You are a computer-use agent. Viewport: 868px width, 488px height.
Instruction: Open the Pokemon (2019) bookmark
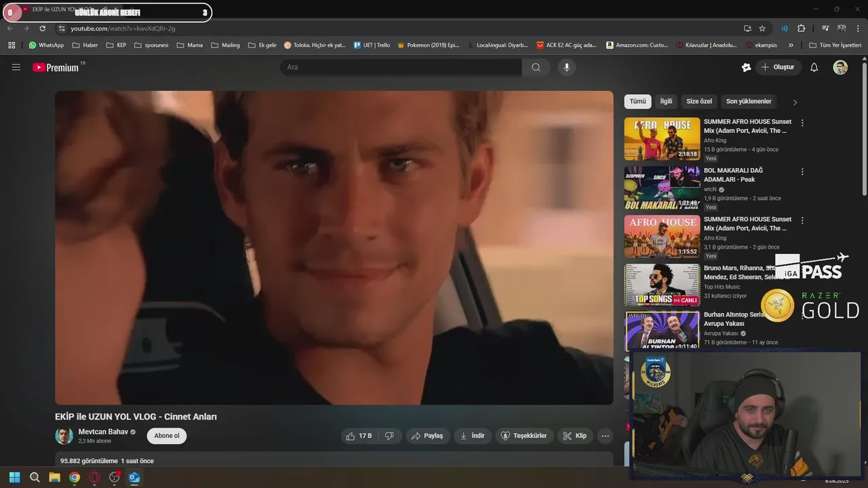point(429,45)
